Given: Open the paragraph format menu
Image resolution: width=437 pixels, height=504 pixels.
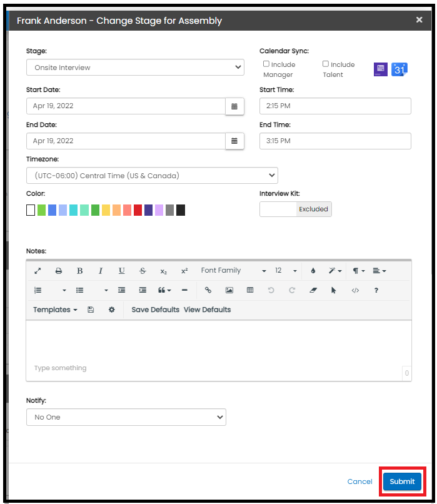Looking at the screenshot, I should (x=359, y=271).
